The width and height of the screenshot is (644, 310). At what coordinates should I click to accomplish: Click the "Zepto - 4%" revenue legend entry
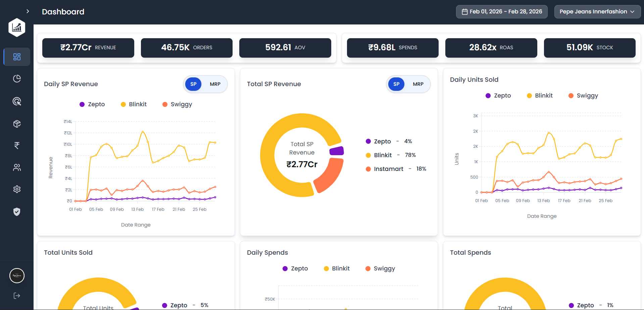tap(389, 141)
